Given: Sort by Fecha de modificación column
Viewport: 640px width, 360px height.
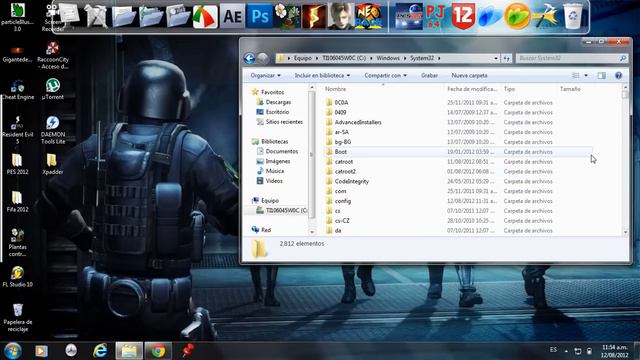Looking at the screenshot, I should coord(472,89).
